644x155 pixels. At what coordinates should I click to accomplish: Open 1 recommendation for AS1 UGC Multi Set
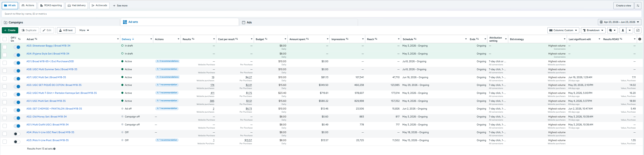167,101
